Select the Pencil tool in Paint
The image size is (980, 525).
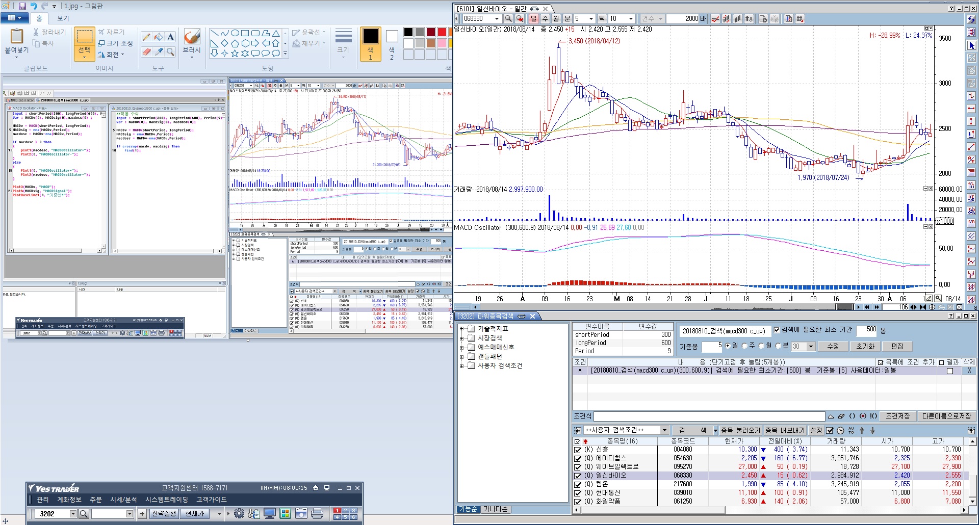(146, 37)
